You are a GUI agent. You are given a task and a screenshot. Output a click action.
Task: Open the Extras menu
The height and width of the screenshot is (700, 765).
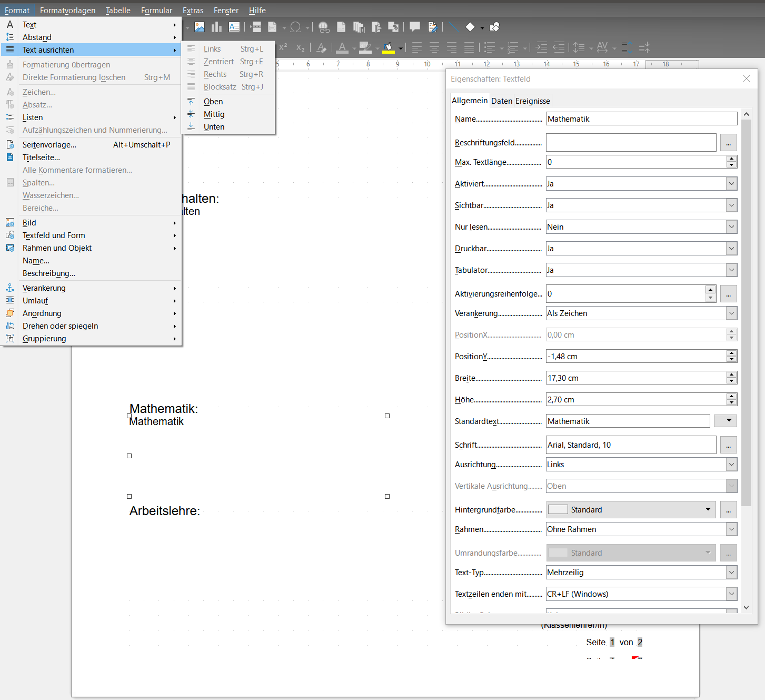point(193,11)
